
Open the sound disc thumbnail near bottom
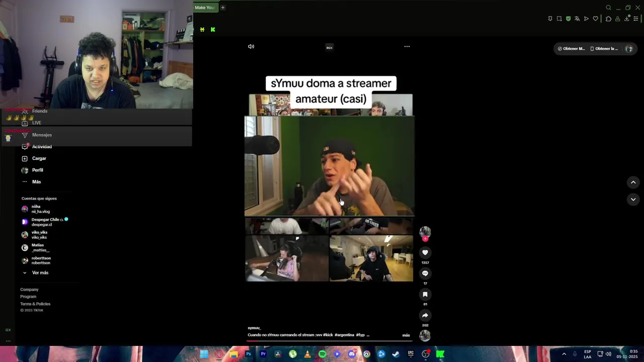pyautogui.click(x=425, y=335)
